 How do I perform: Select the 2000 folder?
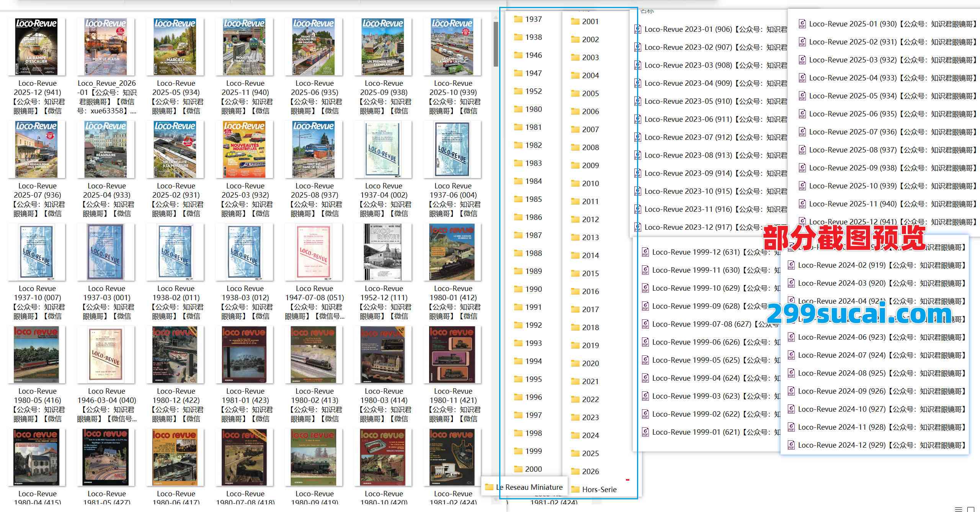533,469
